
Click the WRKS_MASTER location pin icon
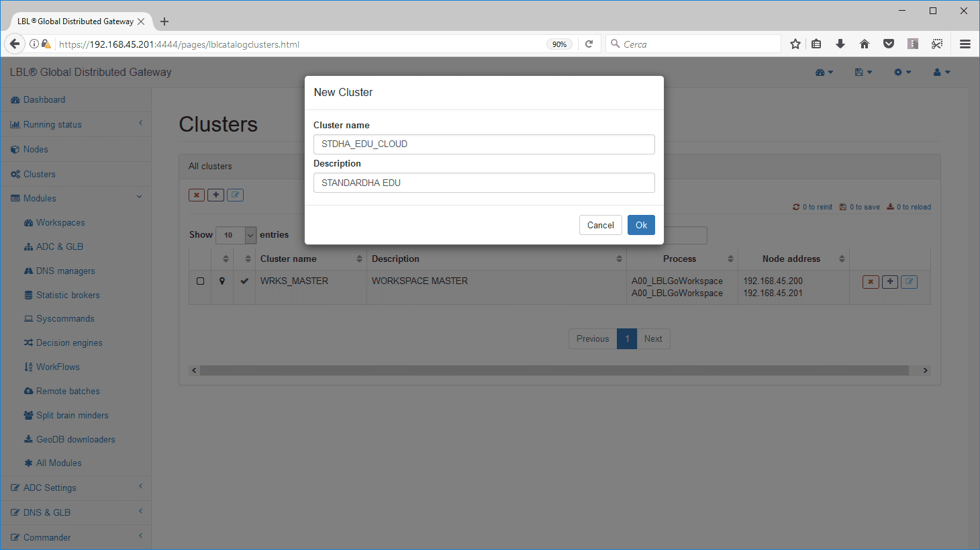pos(222,281)
